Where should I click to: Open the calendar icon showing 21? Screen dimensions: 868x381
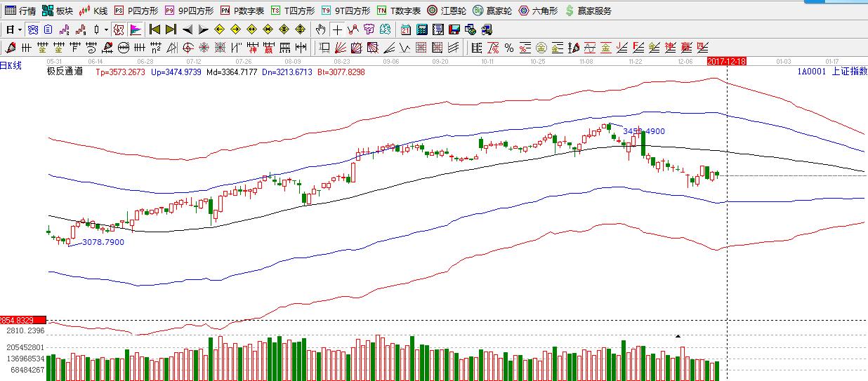[x=406, y=29]
